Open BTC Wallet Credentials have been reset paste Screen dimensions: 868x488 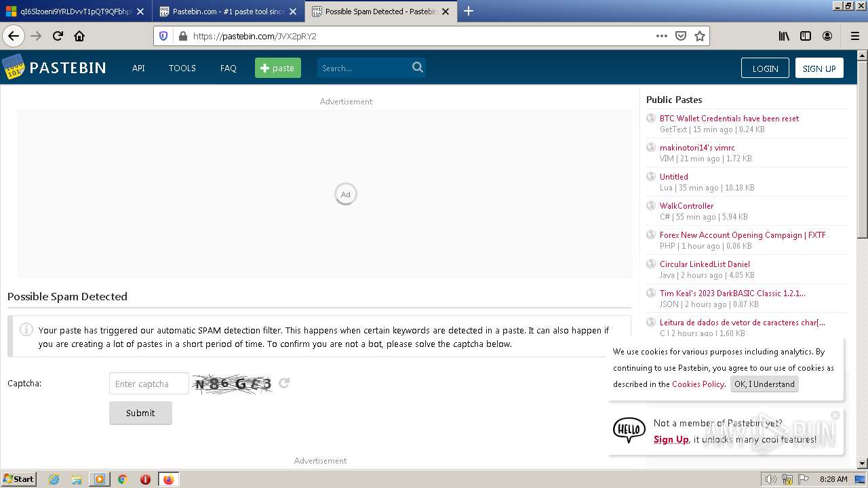729,118
